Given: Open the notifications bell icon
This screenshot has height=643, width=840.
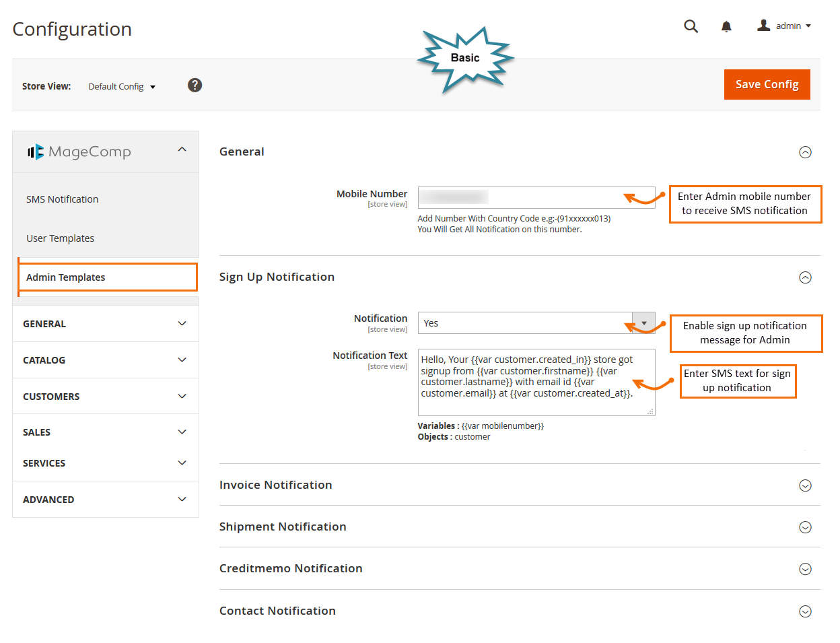Looking at the screenshot, I should coord(726,26).
